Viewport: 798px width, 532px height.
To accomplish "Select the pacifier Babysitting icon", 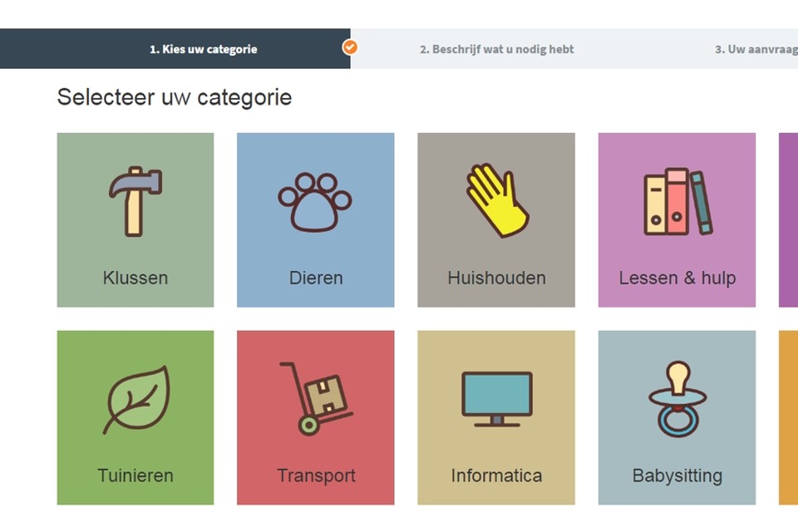I will [x=677, y=399].
